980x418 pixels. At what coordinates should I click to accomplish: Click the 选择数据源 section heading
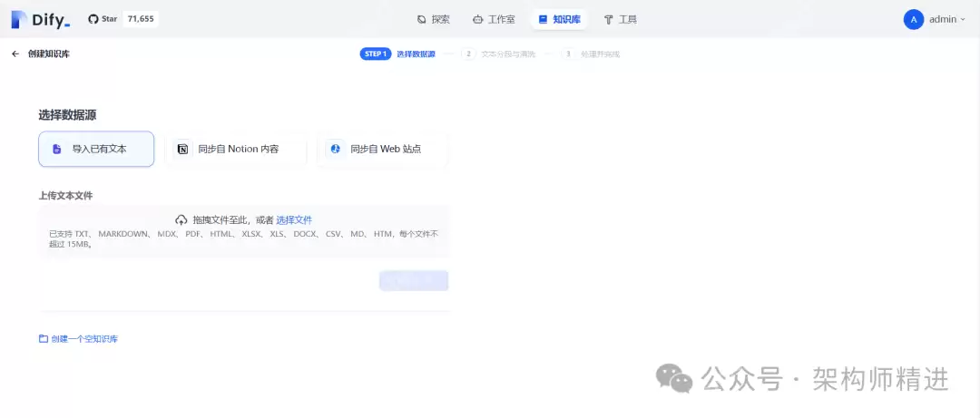pyautogui.click(x=67, y=115)
